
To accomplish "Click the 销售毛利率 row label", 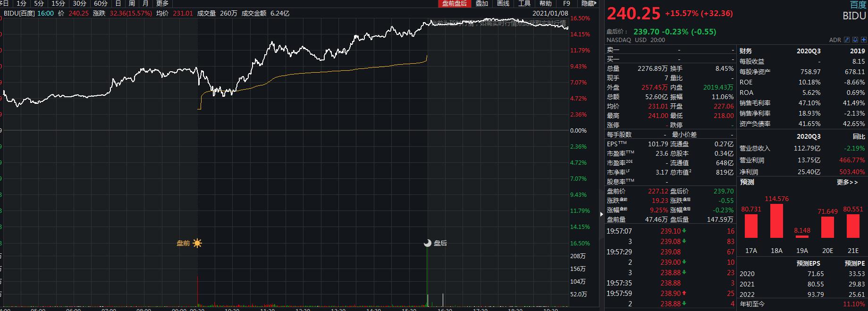I will click(755, 103).
